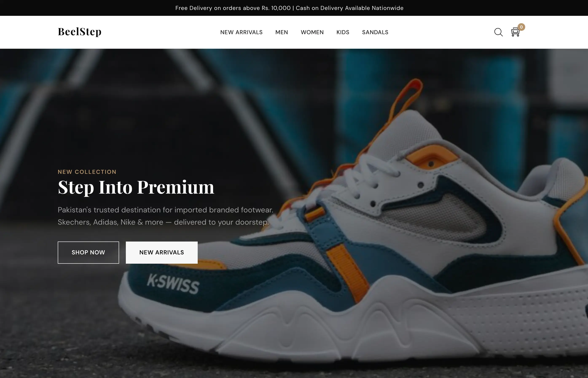Open the shopping cart icon

515,32
